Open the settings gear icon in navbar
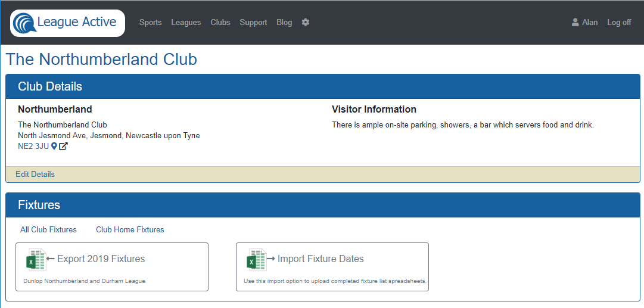 [x=305, y=22]
